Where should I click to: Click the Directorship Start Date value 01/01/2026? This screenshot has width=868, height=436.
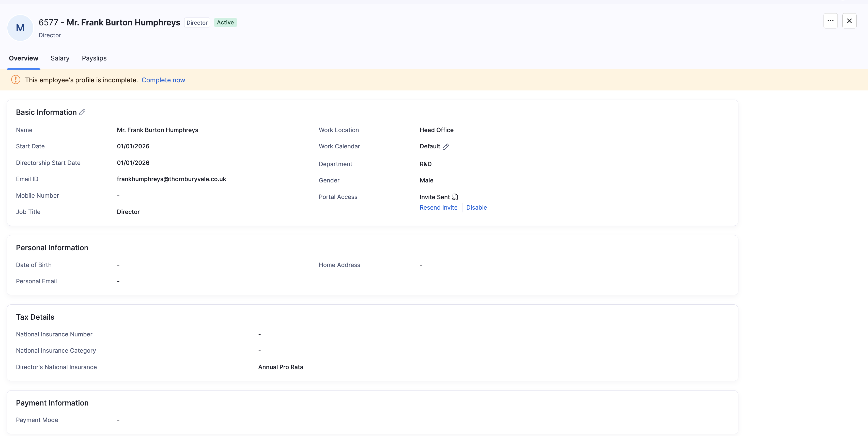pos(133,163)
